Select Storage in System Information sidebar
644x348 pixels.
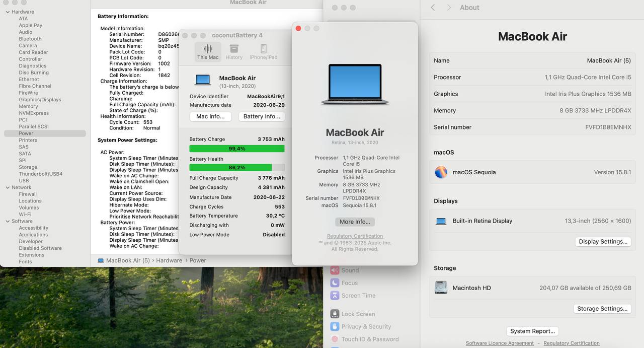coord(28,167)
